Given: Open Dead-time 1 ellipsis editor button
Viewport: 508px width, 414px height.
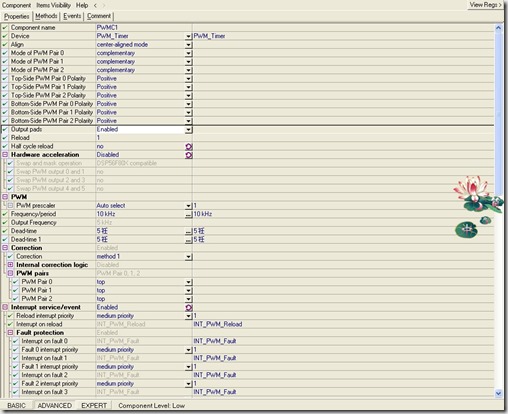Looking at the screenshot, I should point(188,240).
